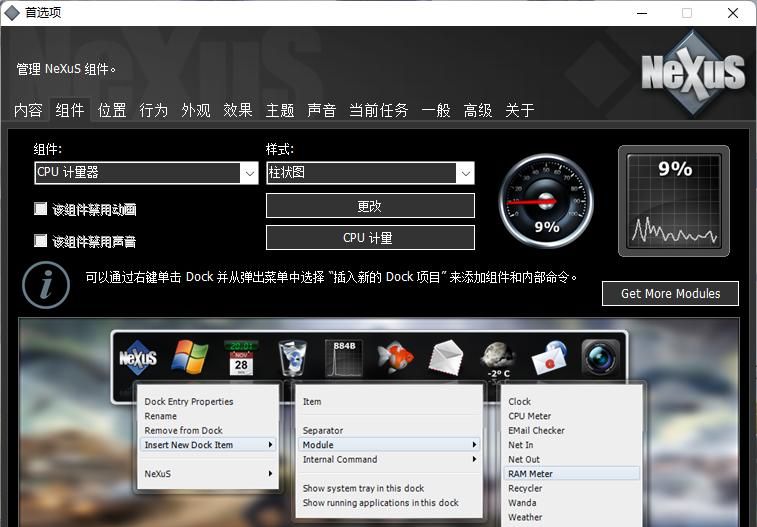The height and width of the screenshot is (527, 757).
Task: Open the 样式 dropdown showing 柱状图
Action: pyautogui.click(x=370, y=173)
